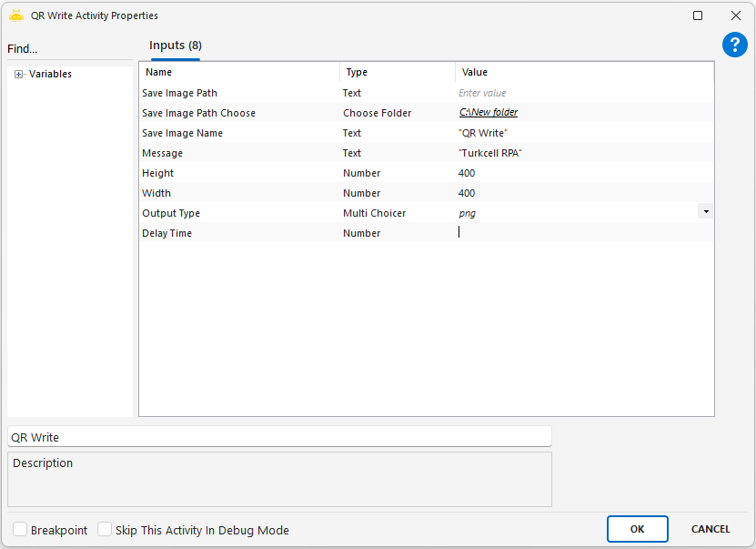Switch to the Inputs (8) tab
756x549 pixels.
(176, 46)
